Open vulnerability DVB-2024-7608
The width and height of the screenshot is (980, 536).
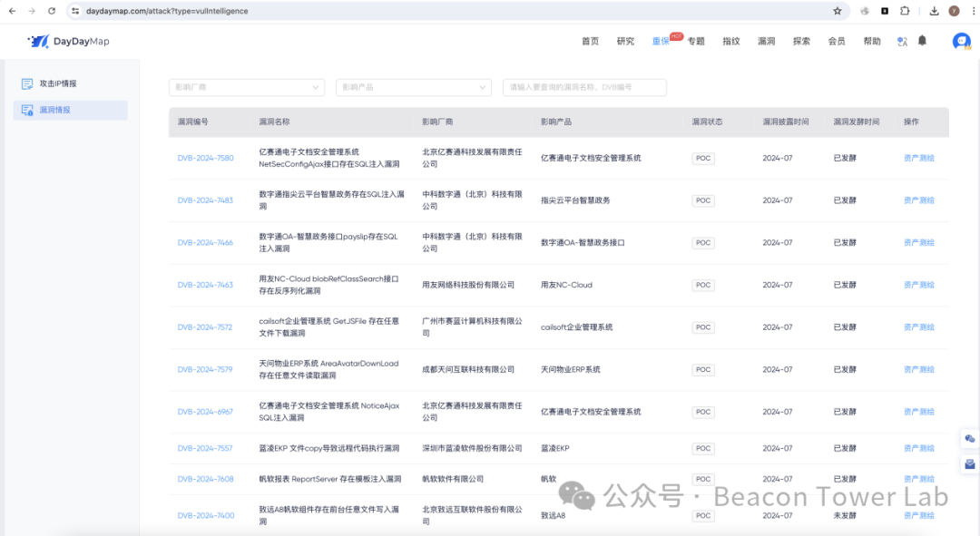[x=206, y=479]
